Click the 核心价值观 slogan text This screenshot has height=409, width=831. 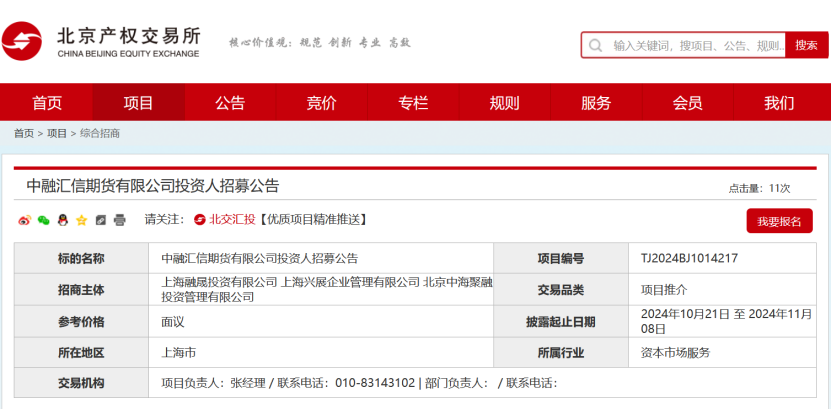coord(320,42)
